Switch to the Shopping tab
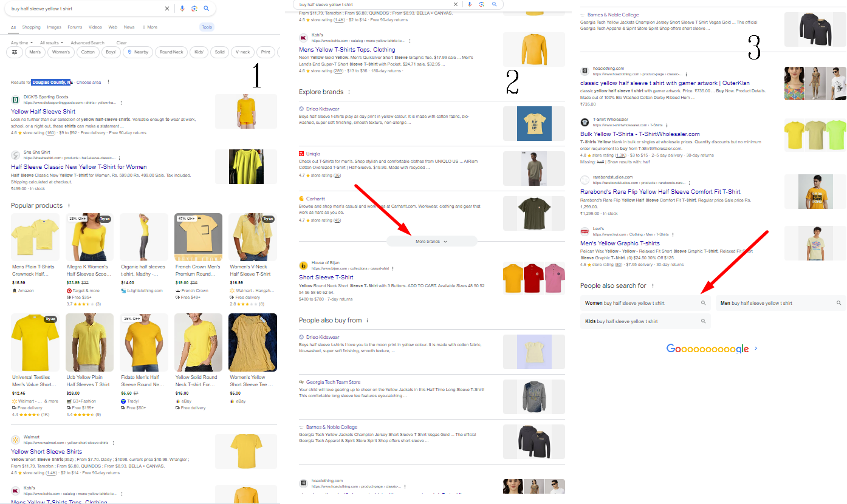The height and width of the screenshot is (504, 847). point(32,27)
